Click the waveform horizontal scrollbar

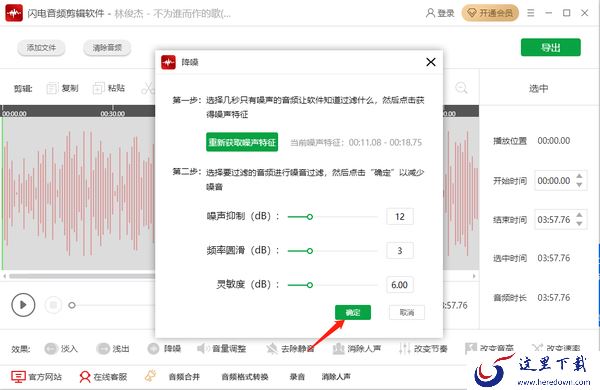pyautogui.click(x=82, y=276)
